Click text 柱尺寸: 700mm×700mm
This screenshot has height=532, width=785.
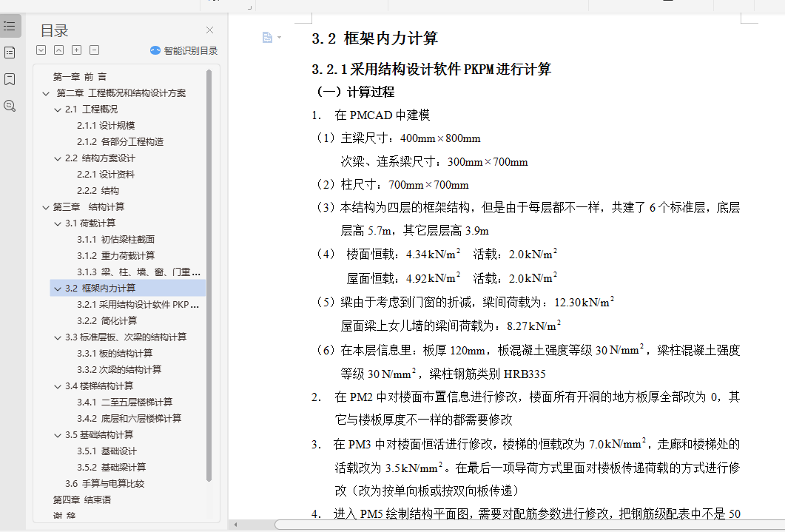405,185
